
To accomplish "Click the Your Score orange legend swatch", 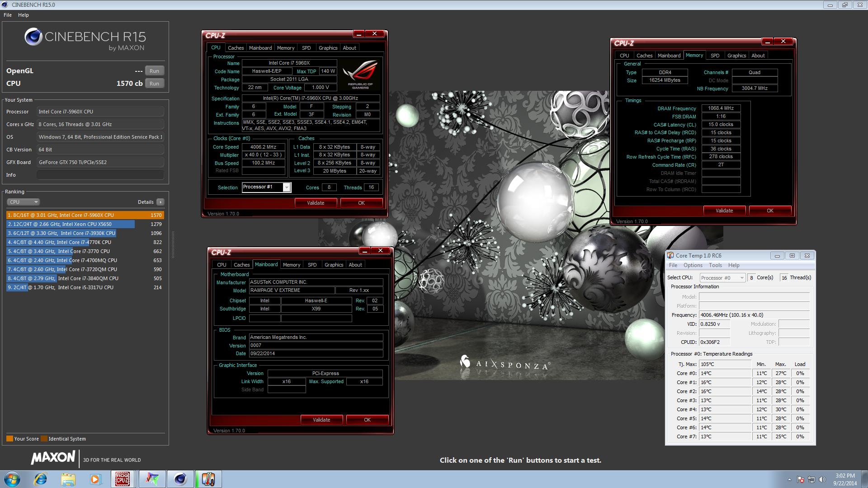I will (9, 439).
